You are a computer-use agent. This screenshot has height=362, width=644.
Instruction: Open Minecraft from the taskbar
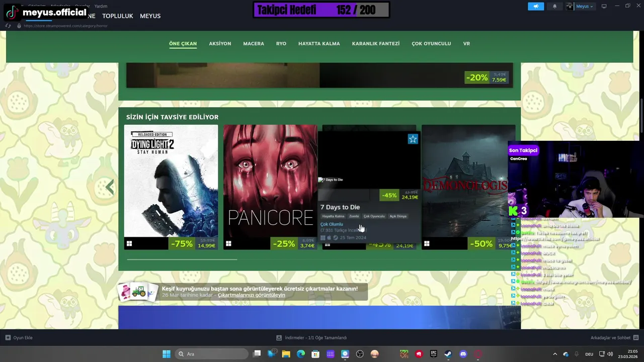[404, 354]
